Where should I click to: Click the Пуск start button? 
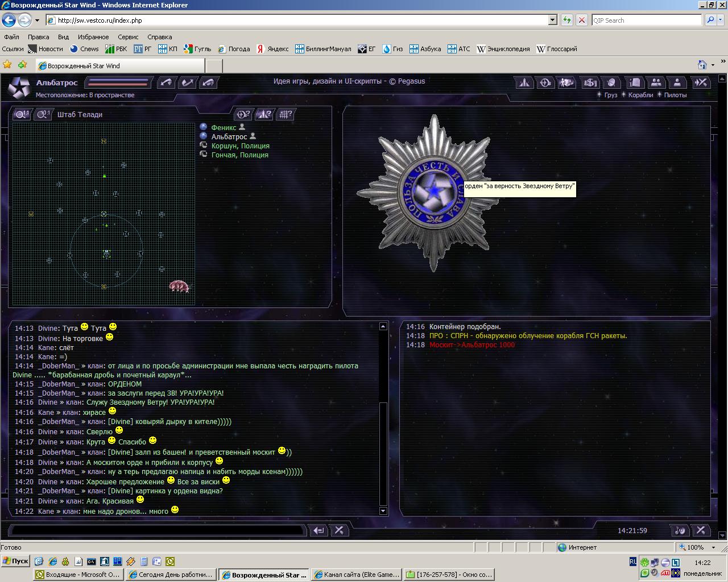pos(15,561)
